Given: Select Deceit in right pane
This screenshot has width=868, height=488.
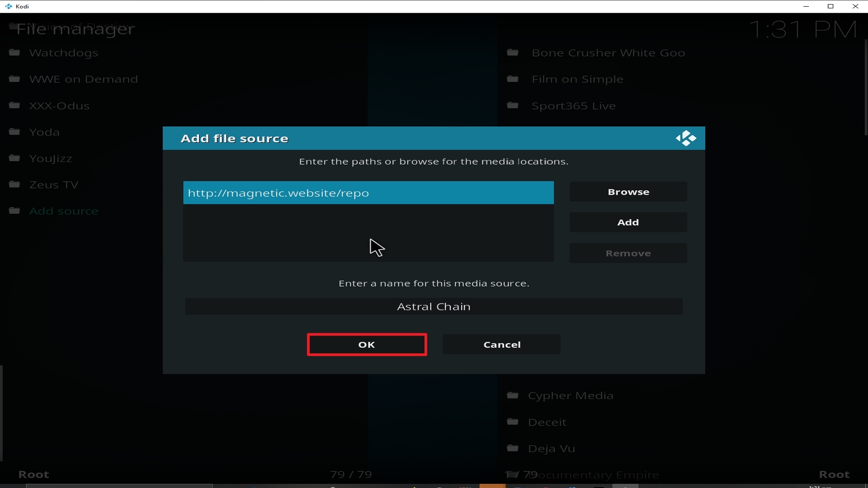Looking at the screenshot, I should (x=547, y=422).
